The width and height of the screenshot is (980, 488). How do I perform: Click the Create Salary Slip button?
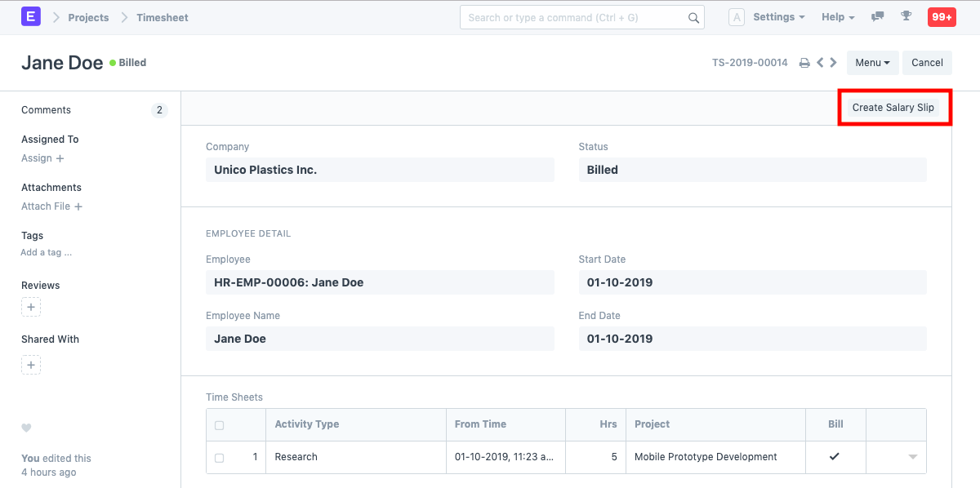point(893,107)
